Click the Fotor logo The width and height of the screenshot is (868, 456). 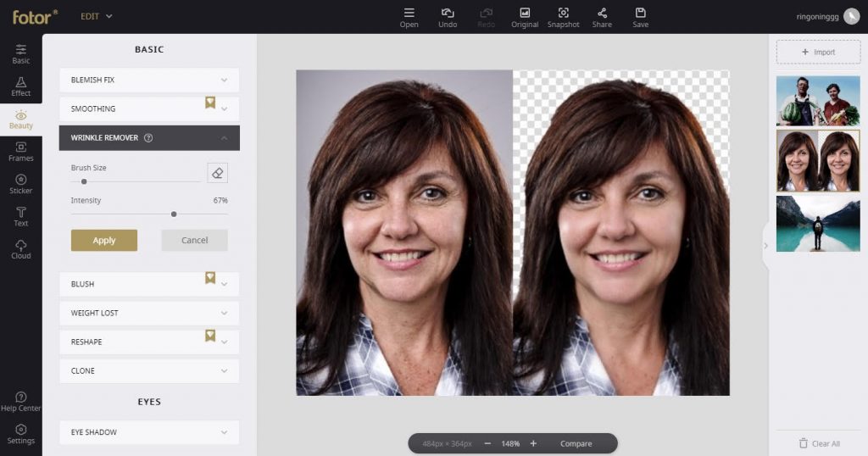[x=35, y=17]
